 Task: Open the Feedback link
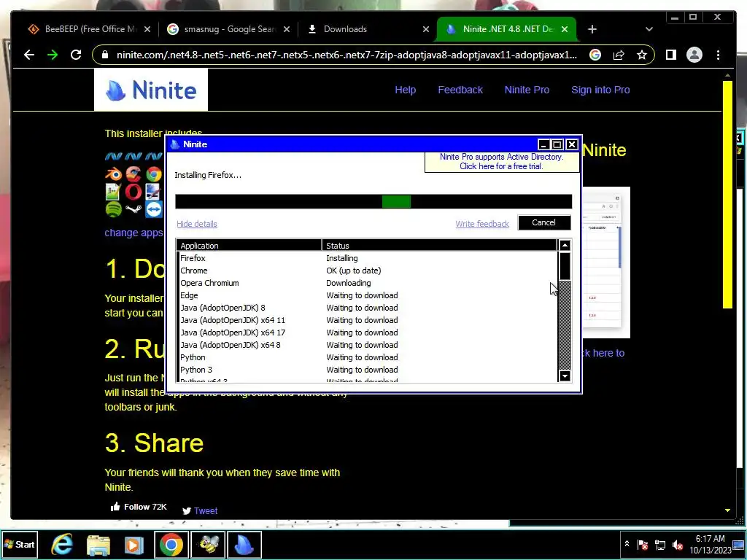[460, 90]
